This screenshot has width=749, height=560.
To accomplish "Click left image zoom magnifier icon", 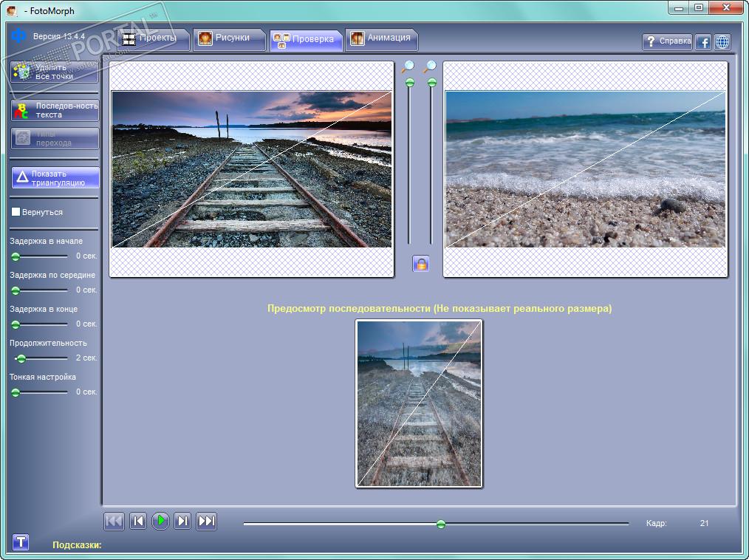I will (x=408, y=66).
